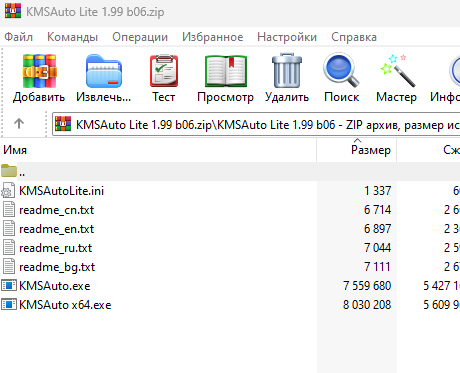This screenshot has width=460, height=373.
Task: Open the Избранное menu
Action: [x=213, y=37]
